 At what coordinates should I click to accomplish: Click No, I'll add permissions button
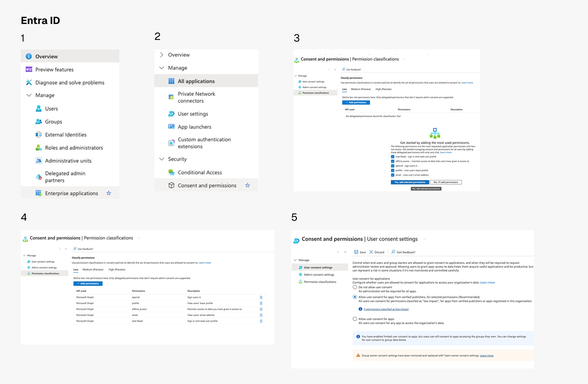[x=446, y=182]
